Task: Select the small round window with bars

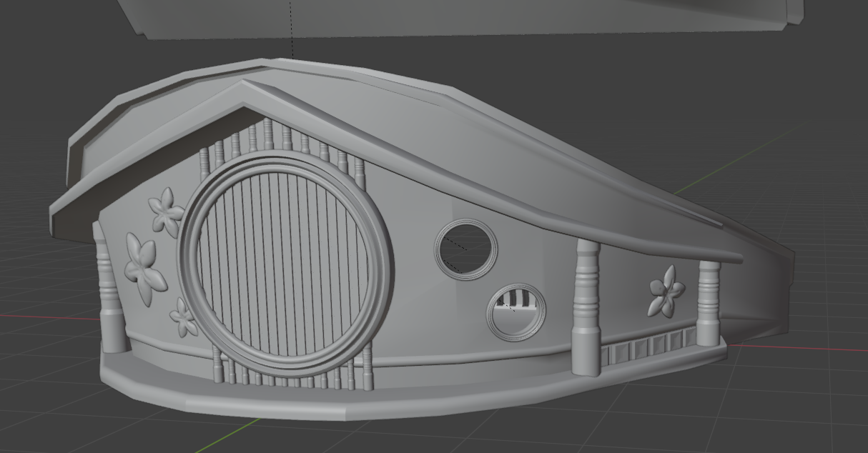Action: tap(516, 313)
